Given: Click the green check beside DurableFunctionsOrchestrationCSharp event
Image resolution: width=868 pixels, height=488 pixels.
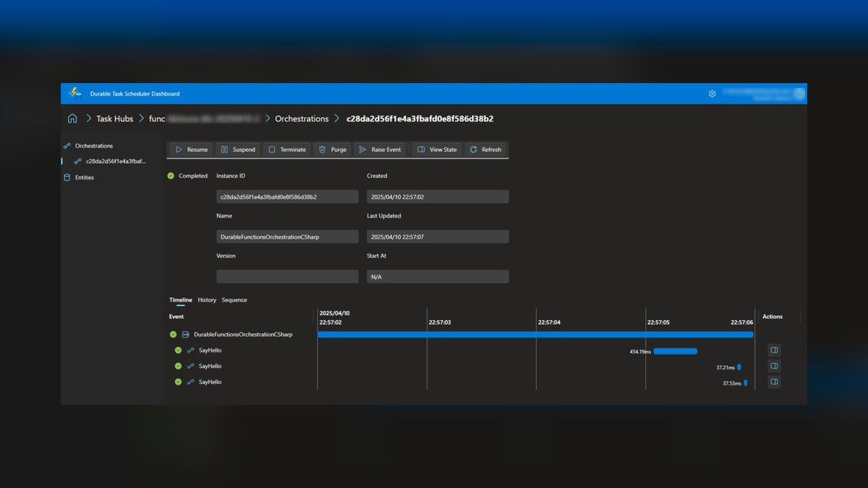Looking at the screenshot, I should tap(173, 335).
